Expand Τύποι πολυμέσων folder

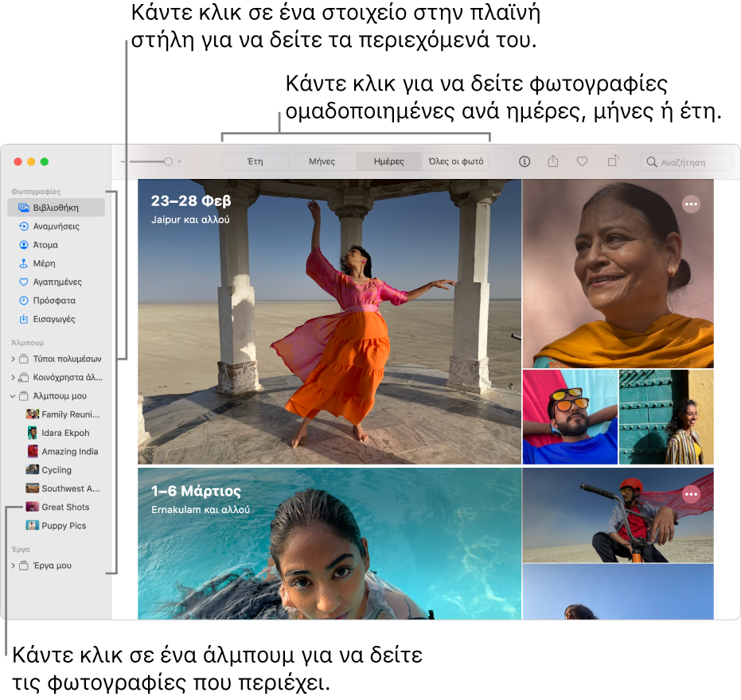coord(13,359)
